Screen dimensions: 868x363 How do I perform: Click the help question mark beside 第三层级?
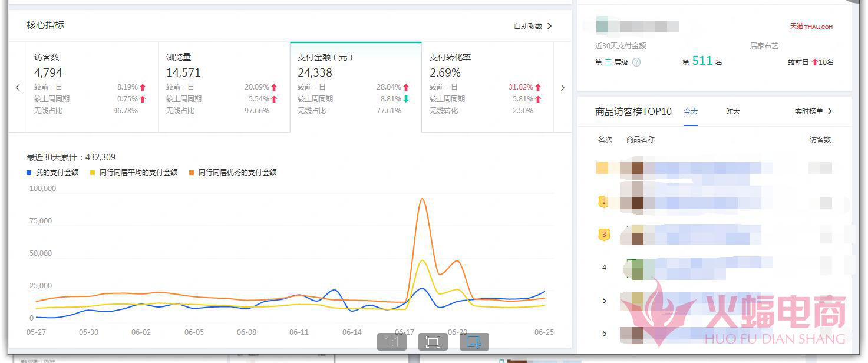[x=636, y=62]
